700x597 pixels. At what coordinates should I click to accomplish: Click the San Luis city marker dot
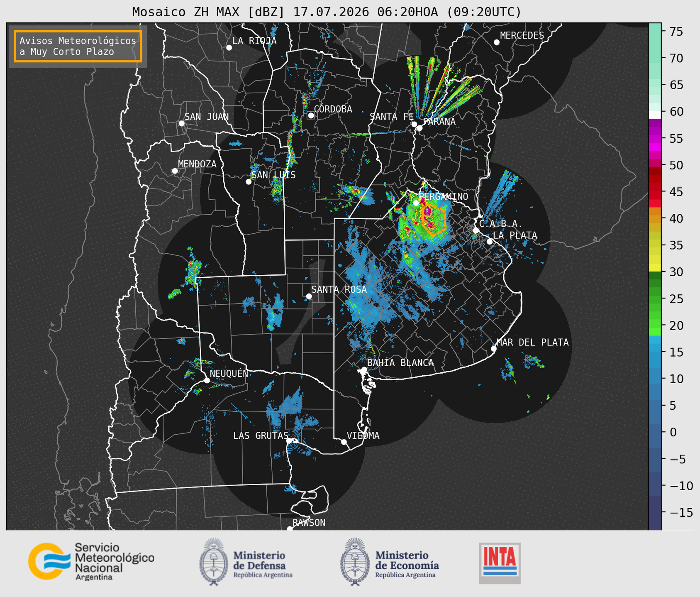[x=249, y=182]
